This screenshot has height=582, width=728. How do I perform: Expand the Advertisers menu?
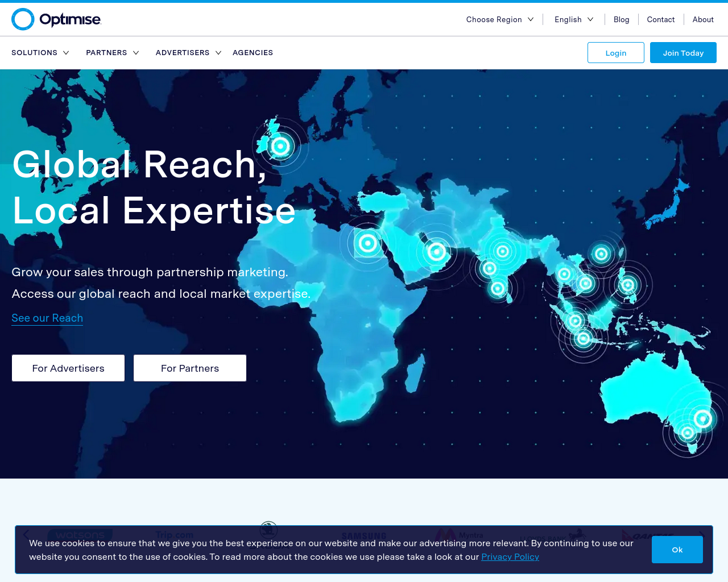pos(188,53)
